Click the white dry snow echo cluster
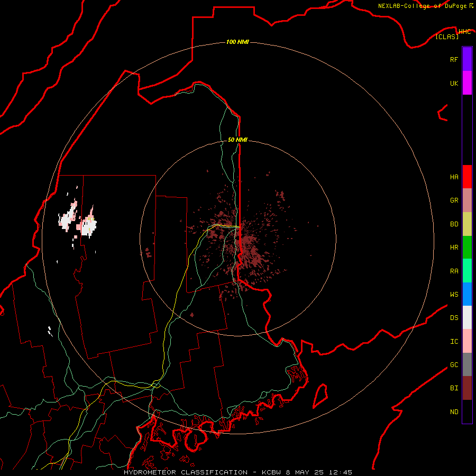Viewport: 476px width, 476px height. pos(78,220)
